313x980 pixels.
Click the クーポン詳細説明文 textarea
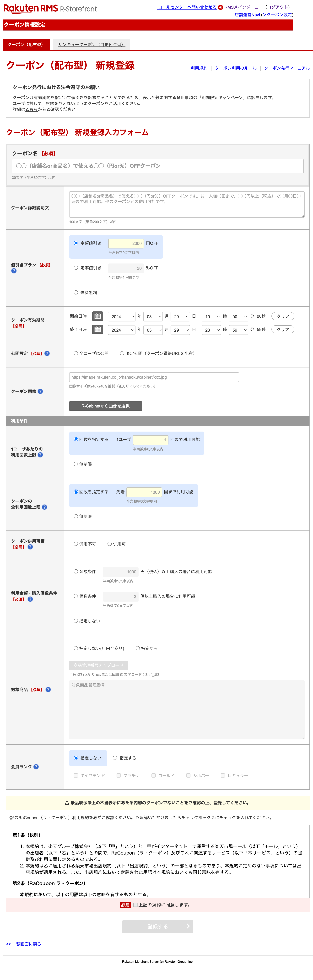tap(187, 204)
